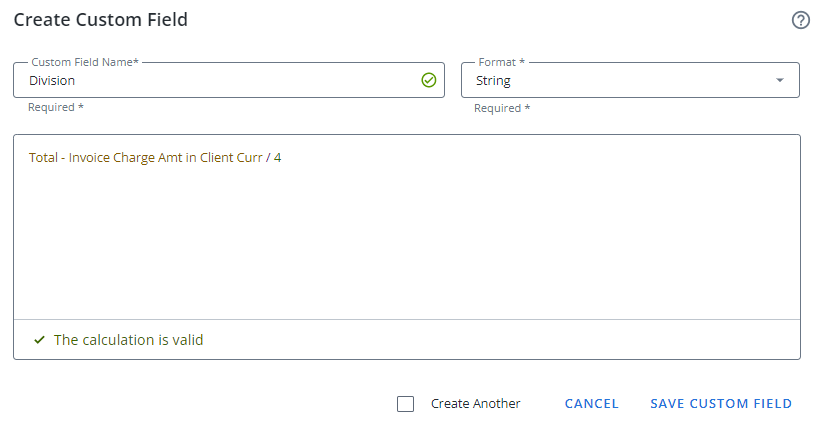
Task: Click Required hint under Custom Field Name
Action: [x=56, y=107]
